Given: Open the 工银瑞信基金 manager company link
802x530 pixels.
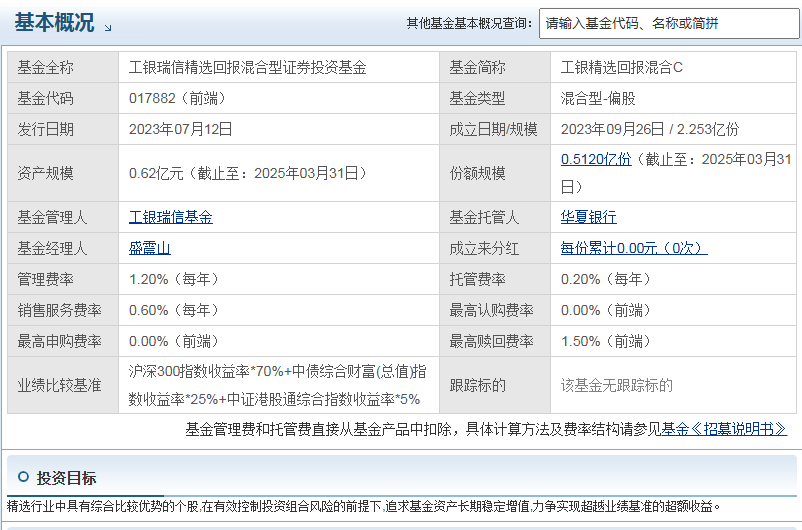Looking at the screenshot, I should pos(170,217).
